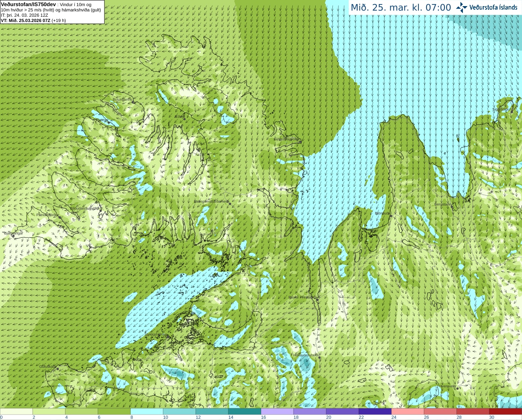
Task: Select the Gufuskálar station dot
Action: point(58,369)
